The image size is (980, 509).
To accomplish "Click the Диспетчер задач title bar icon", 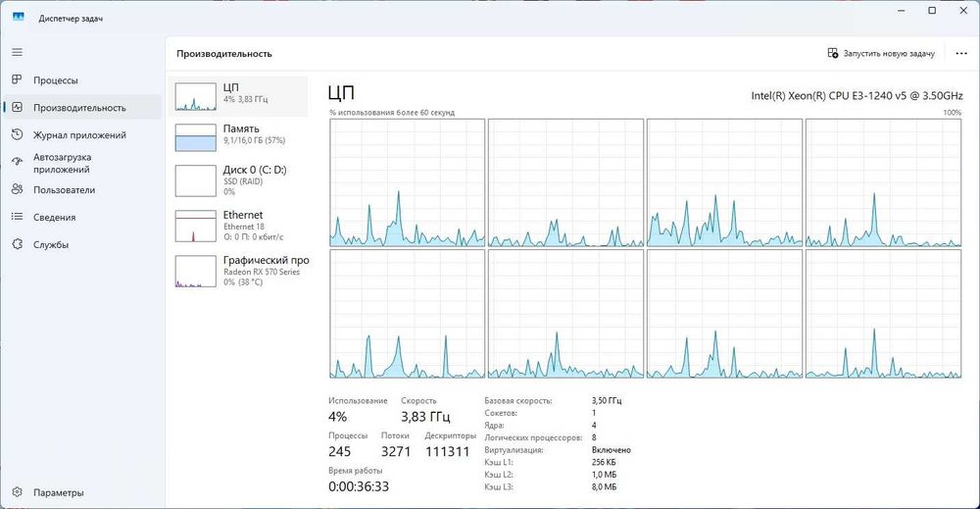I will pyautogui.click(x=18, y=17).
